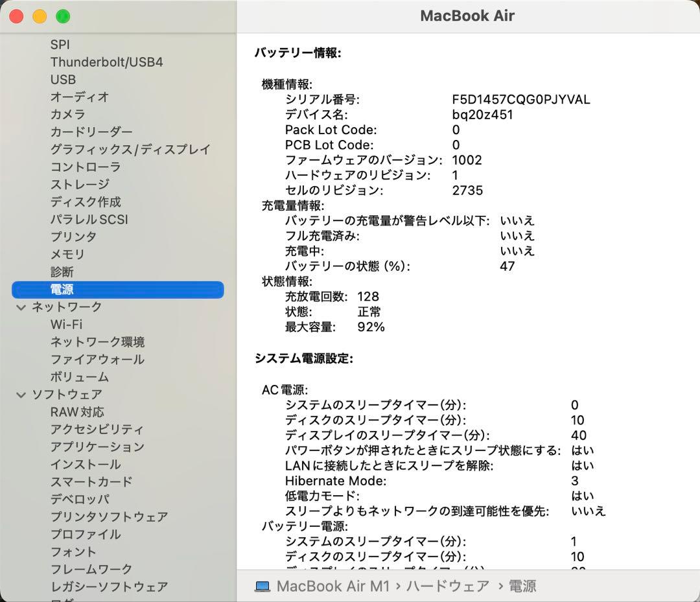Open the 診断 section

[x=62, y=272]
